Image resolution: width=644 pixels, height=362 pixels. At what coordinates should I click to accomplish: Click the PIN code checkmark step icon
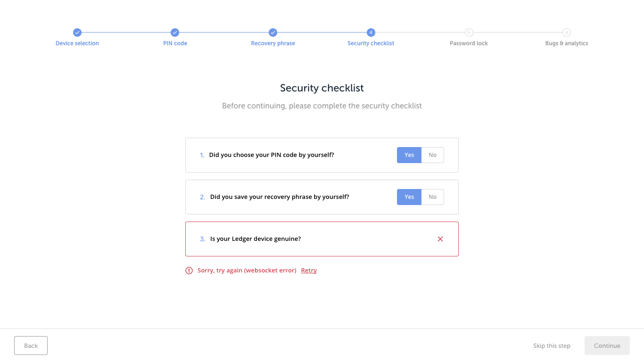(175, 33)
